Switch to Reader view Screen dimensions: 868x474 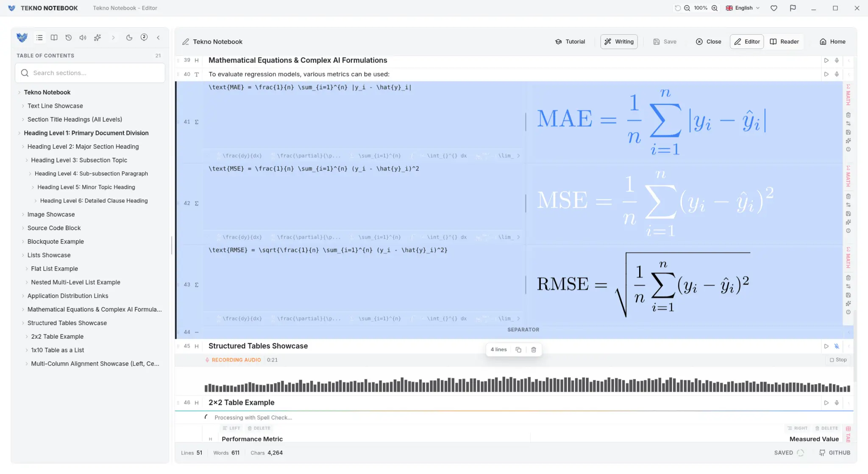point(784,42)
